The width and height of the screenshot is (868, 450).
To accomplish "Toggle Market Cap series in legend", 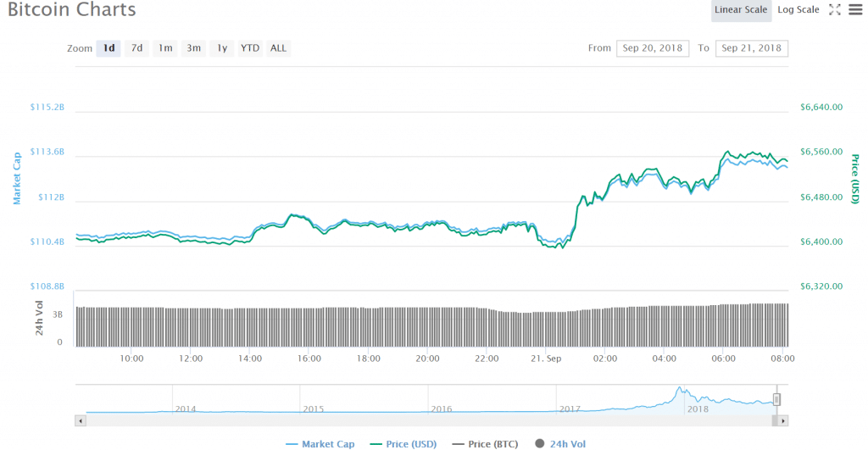I will (320, 443).
